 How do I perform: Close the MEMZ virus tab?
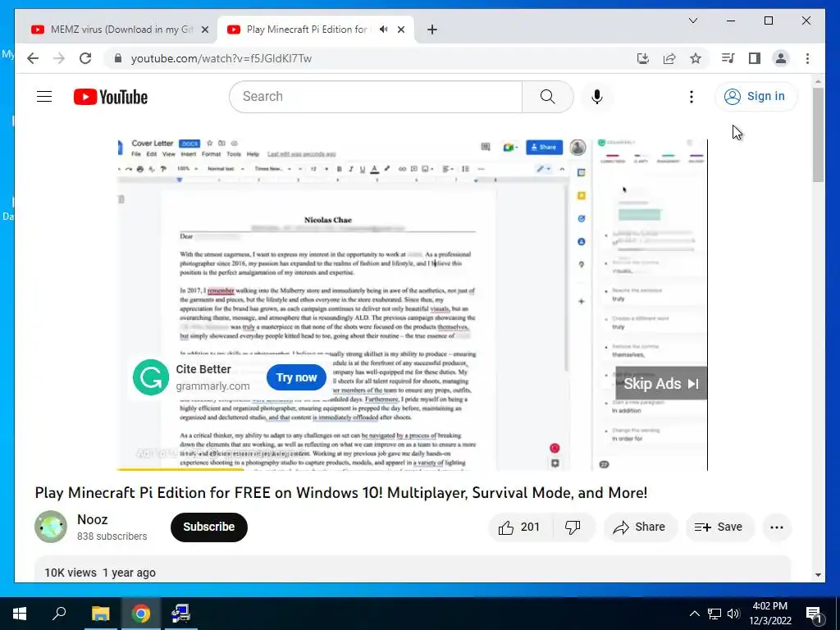(204, 30)
